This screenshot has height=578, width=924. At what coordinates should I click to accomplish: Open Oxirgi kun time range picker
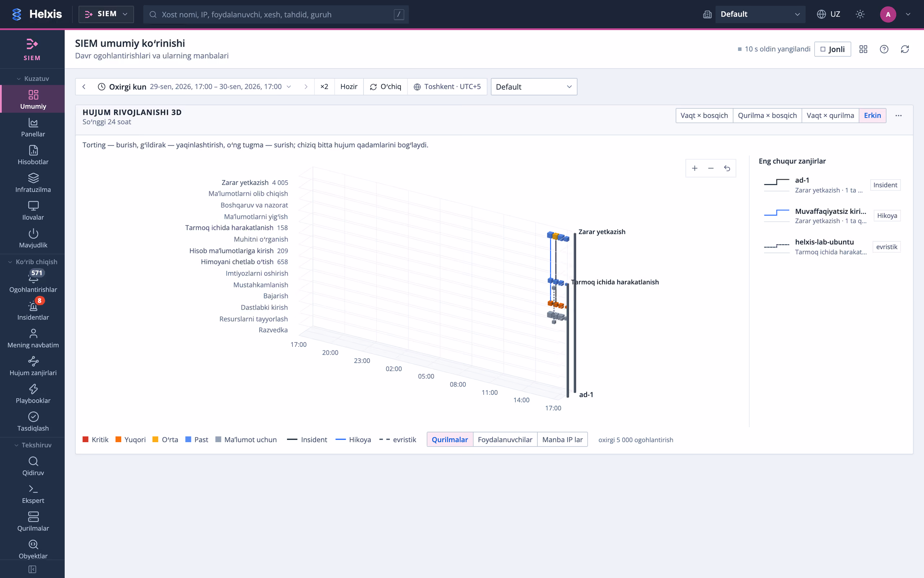(x=194, y=87)
